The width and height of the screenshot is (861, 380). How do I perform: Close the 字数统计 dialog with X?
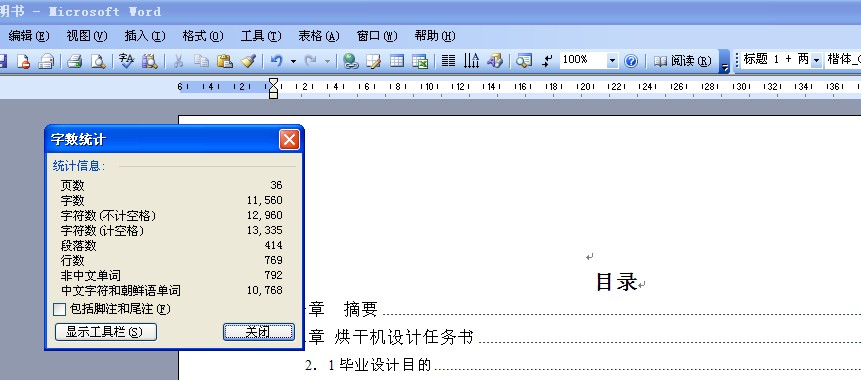(x=289, y=139)
